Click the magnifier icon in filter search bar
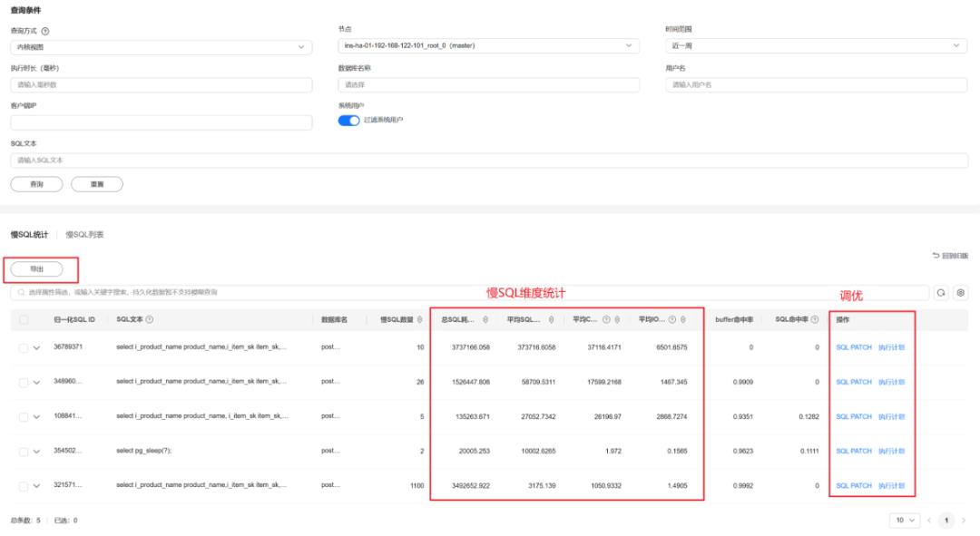The height and width of the screenshot is (536, 980). [x=21, y=292]
